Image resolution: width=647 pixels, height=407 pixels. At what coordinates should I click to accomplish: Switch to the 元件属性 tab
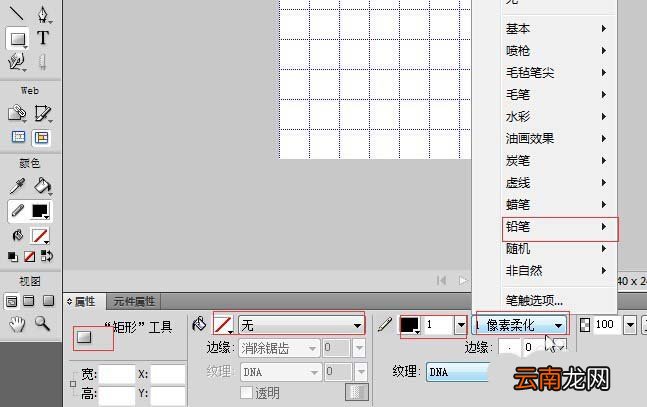click(134, 302)
